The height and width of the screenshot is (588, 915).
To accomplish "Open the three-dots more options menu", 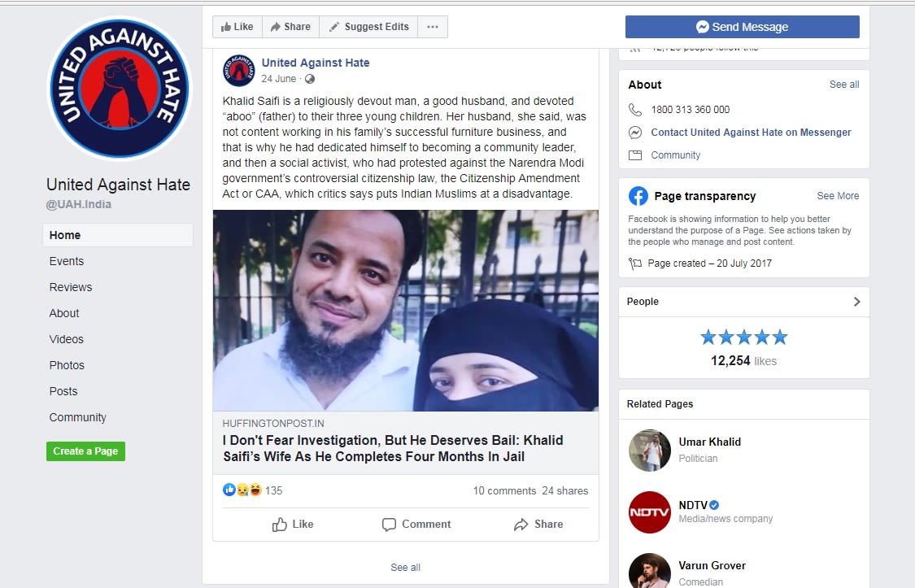I will pos(433,27).
